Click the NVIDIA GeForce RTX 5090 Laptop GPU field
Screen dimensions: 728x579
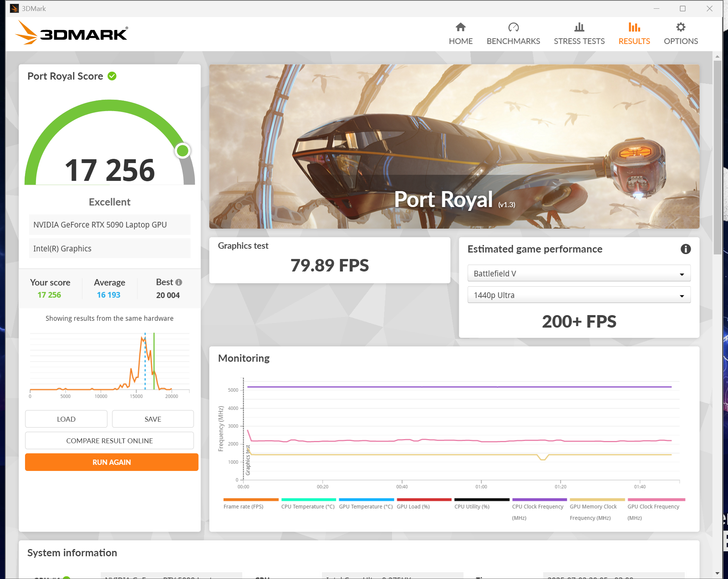coord(110,225)
